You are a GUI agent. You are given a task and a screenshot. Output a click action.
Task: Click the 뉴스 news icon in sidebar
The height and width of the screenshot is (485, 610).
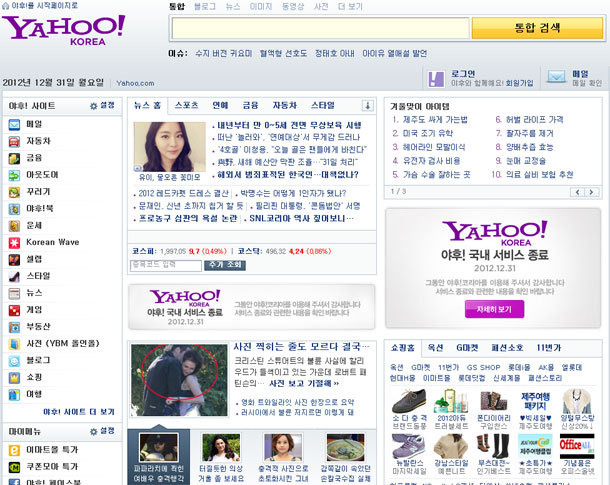coord(14,294)
